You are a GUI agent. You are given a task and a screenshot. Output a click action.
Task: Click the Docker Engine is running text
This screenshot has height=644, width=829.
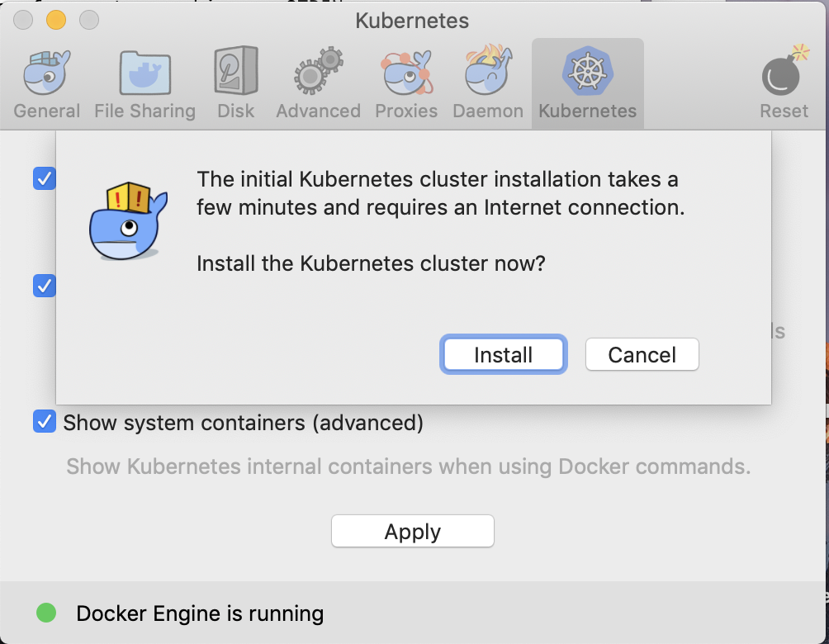[x=199, y=613]
